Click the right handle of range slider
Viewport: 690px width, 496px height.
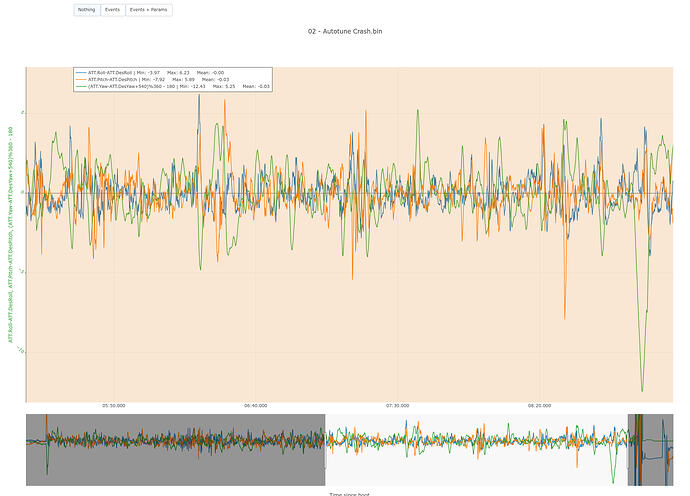pyautogui.click(x=628, y=449)
